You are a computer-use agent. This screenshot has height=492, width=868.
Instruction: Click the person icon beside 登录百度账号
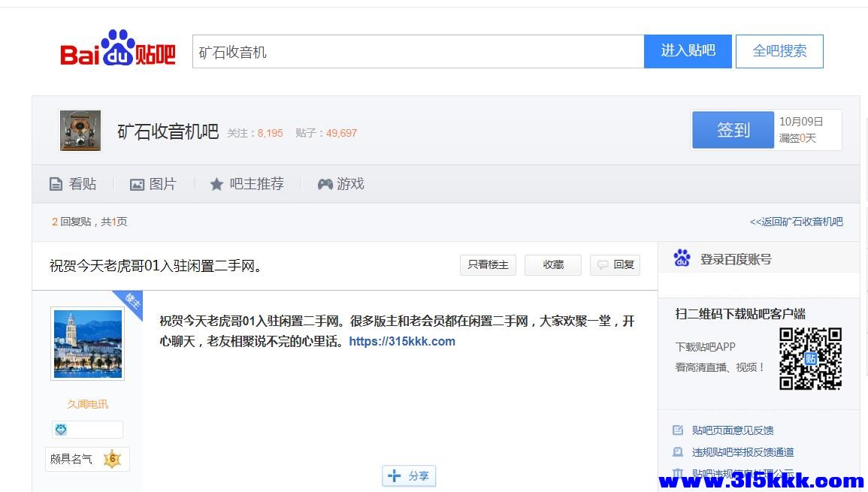click(682, 258)
